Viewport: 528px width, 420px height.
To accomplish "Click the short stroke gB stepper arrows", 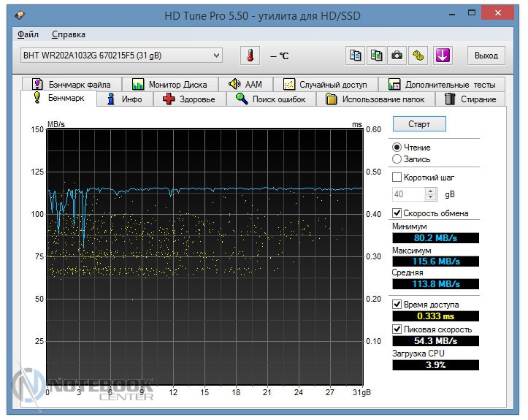I will [x=431, y=194].
